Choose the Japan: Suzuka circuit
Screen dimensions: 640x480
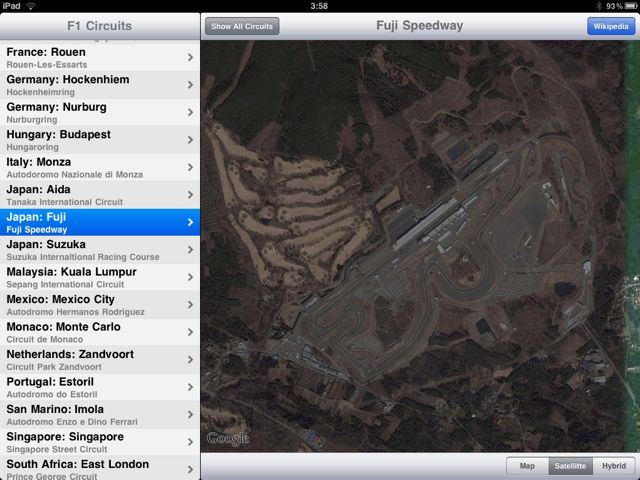coord(100,250)
